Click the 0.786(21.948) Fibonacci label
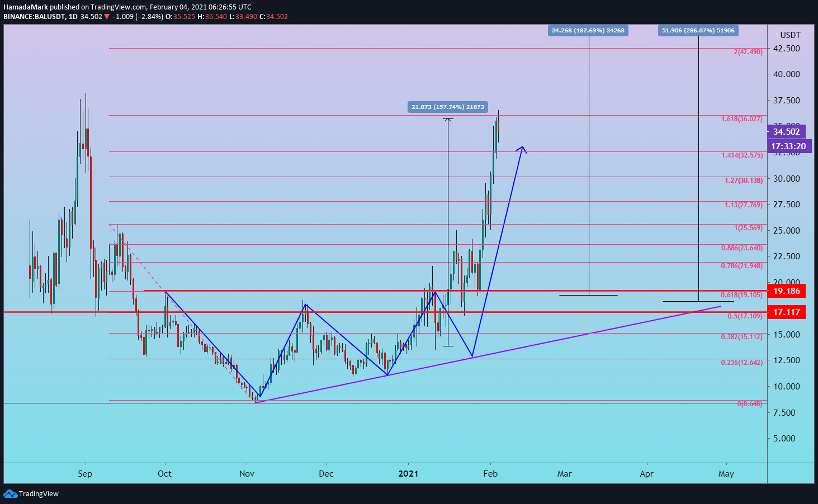The width and height of the screenshot is (818, 504). 742,266
